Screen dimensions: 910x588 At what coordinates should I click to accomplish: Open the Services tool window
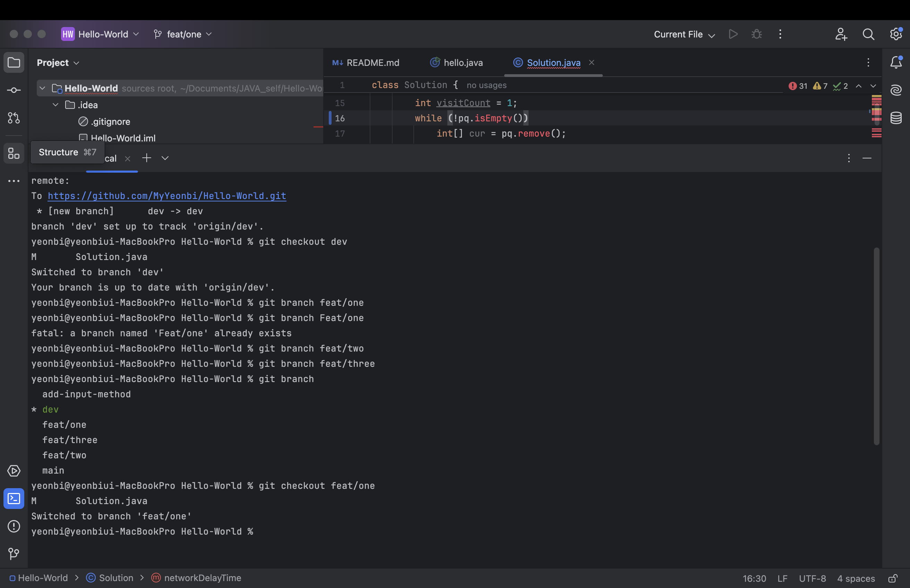pos(14,471)
